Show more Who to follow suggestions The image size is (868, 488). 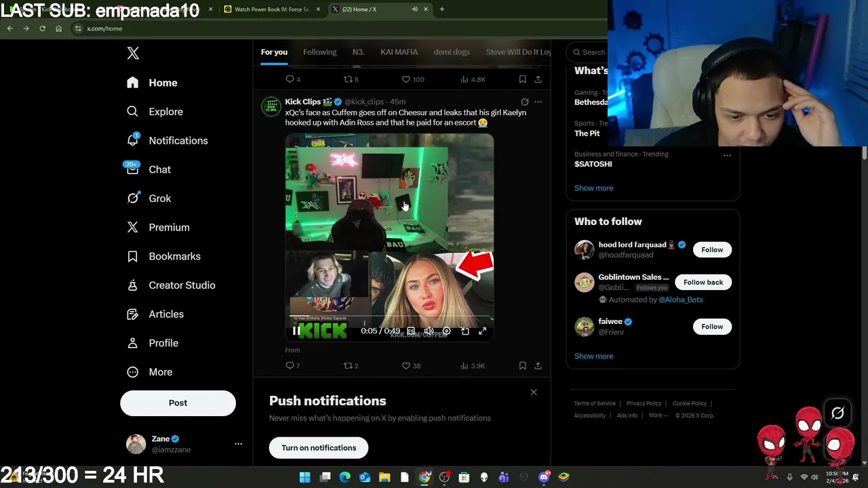(x=593, y=357)
